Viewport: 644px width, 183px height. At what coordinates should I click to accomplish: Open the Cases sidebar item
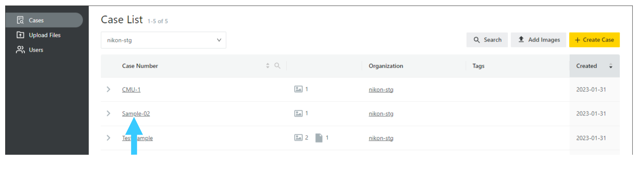44,20
